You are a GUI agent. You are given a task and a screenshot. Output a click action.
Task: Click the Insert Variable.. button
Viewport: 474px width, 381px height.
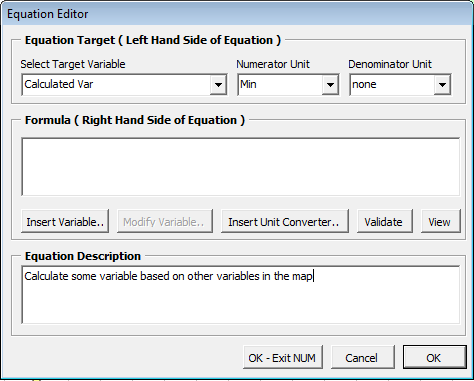click(65, 221)
